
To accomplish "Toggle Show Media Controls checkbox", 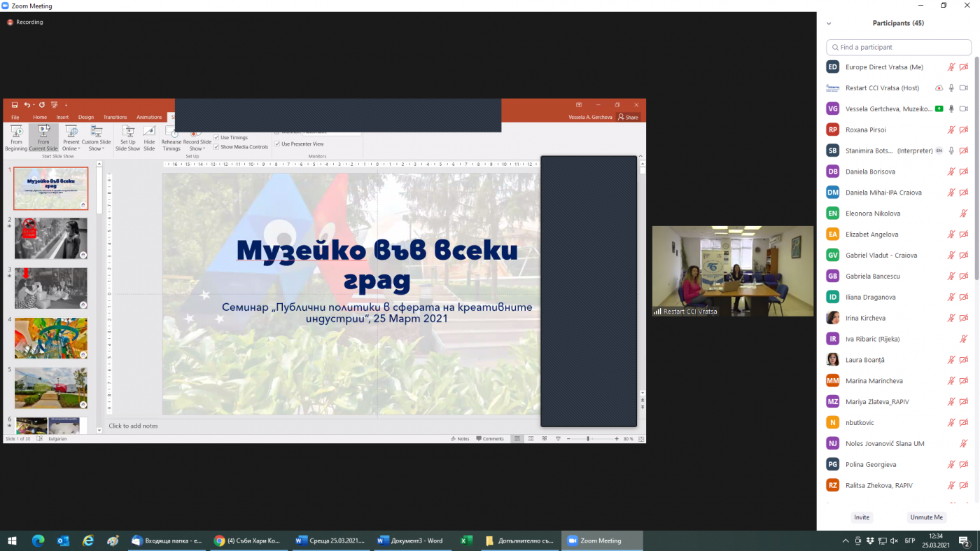I will [216, 147].
